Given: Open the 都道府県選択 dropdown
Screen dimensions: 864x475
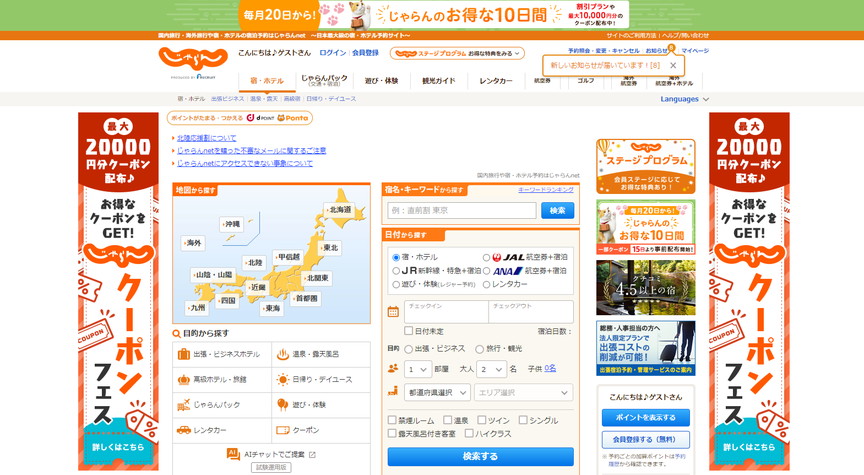Looking at the screenshot, I should (438, 392).
